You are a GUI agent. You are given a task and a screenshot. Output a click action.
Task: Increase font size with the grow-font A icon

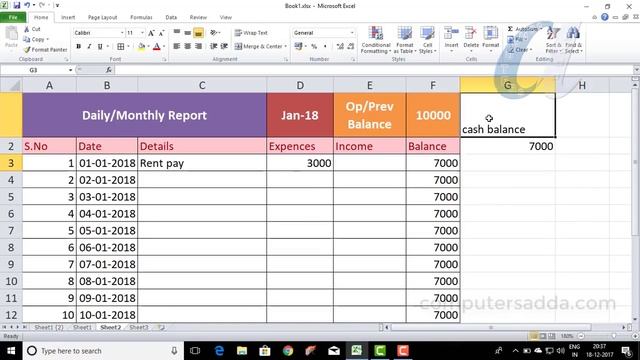151,33
